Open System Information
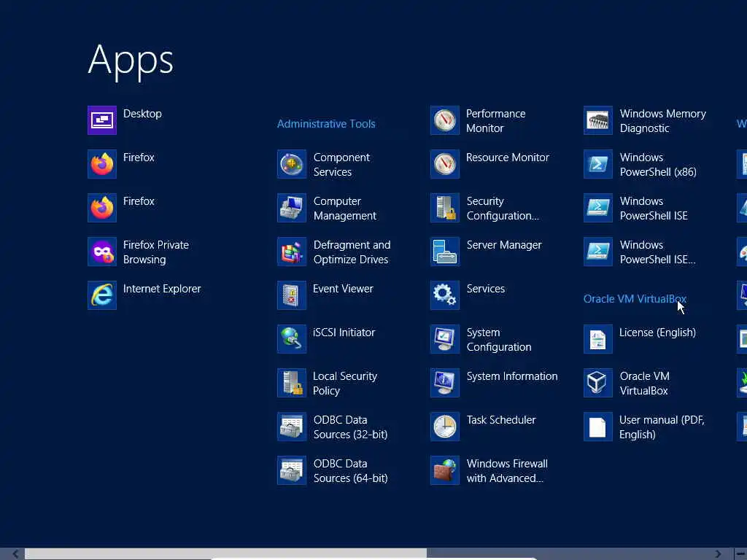This screenshot has width=747, height=560. [495, 383]
